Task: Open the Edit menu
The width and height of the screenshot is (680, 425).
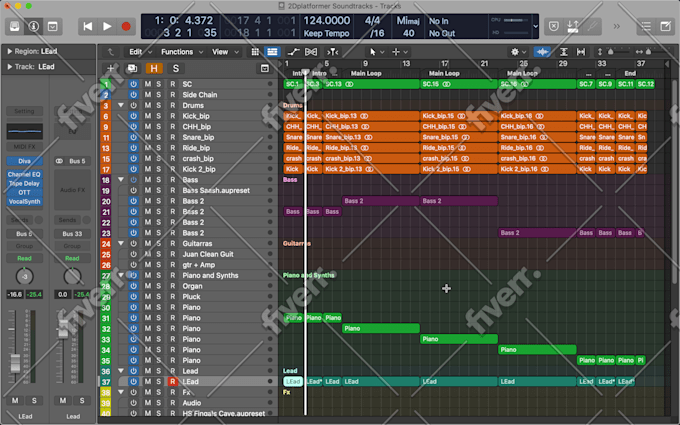Action: pos(141,52)
